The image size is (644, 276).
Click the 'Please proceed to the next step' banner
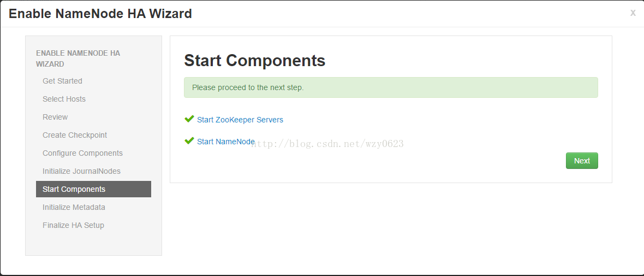click(x=391, y=87)
